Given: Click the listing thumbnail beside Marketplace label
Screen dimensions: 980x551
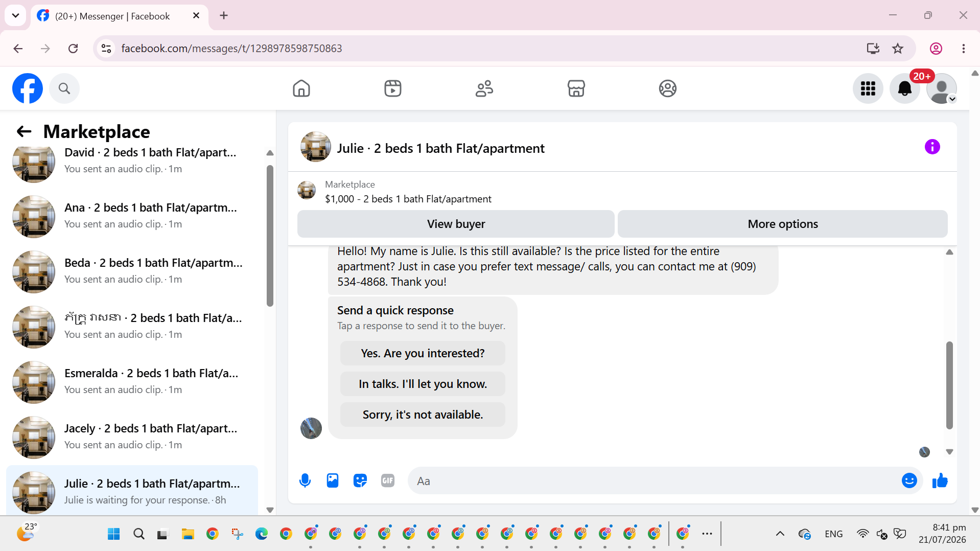Looking at the screenshot, I should pos(307,191).
